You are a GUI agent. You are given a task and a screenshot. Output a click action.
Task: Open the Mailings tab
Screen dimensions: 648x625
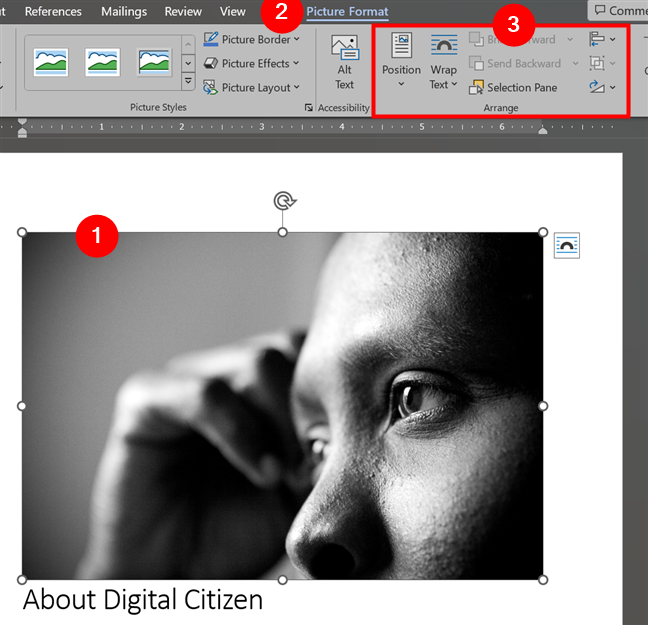click(x=124, y=11)
